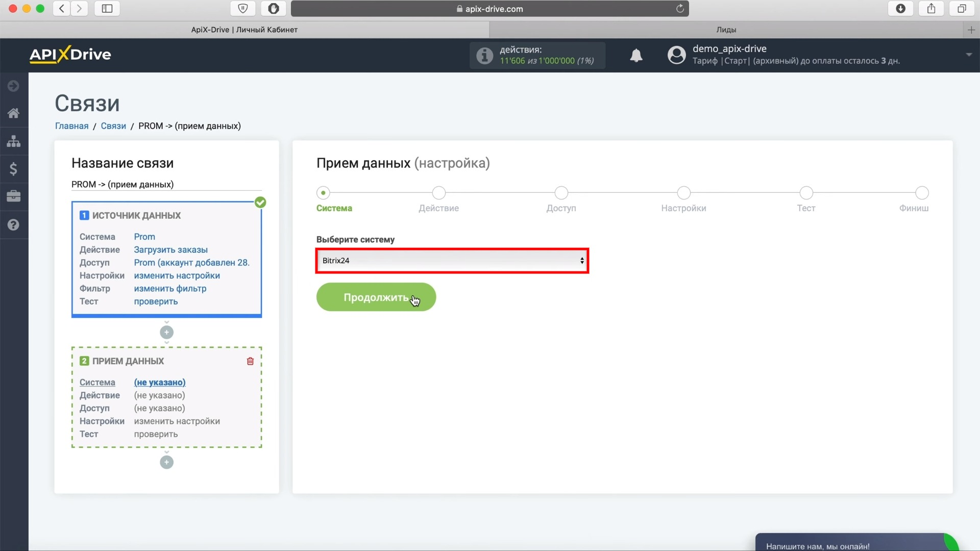Toggle Safari sidebar button
This screenshot has width=980, height=551.
107,9
